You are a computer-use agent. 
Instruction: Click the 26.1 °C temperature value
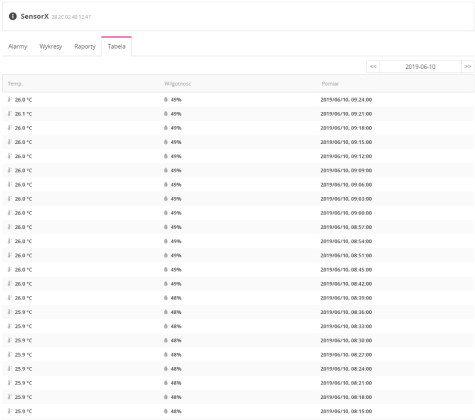click(x=23, y=114)
